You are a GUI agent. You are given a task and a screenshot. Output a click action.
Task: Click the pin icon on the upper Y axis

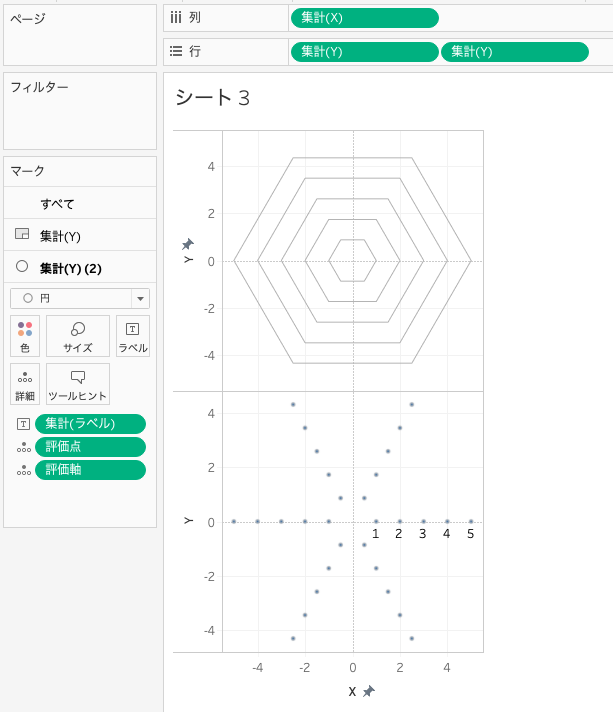click(187, 244)
